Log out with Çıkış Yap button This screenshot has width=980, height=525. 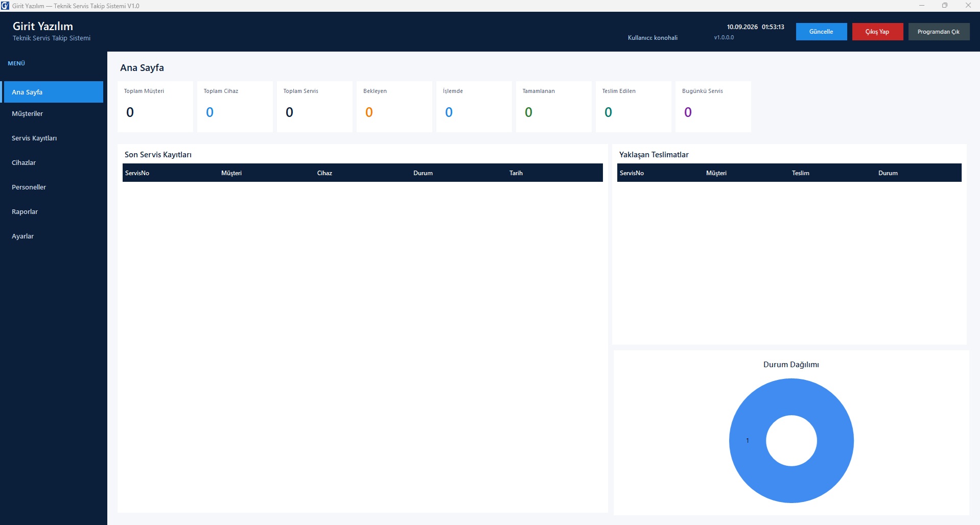(877, 32)
